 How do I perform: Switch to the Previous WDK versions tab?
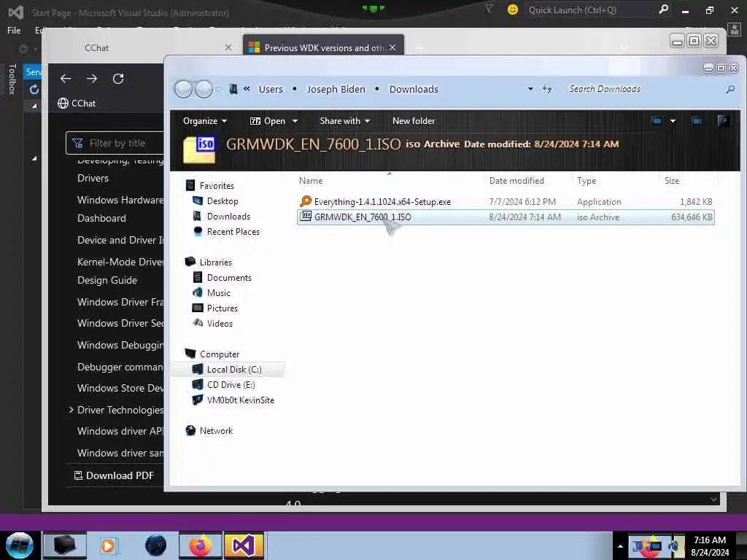pos(324,47)
